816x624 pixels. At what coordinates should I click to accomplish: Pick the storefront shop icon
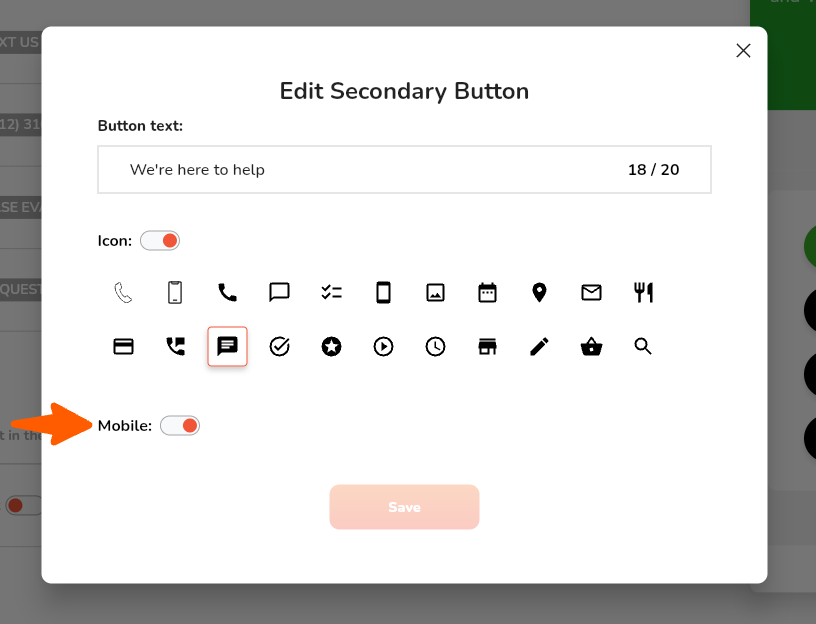click(x=488, y=347)
